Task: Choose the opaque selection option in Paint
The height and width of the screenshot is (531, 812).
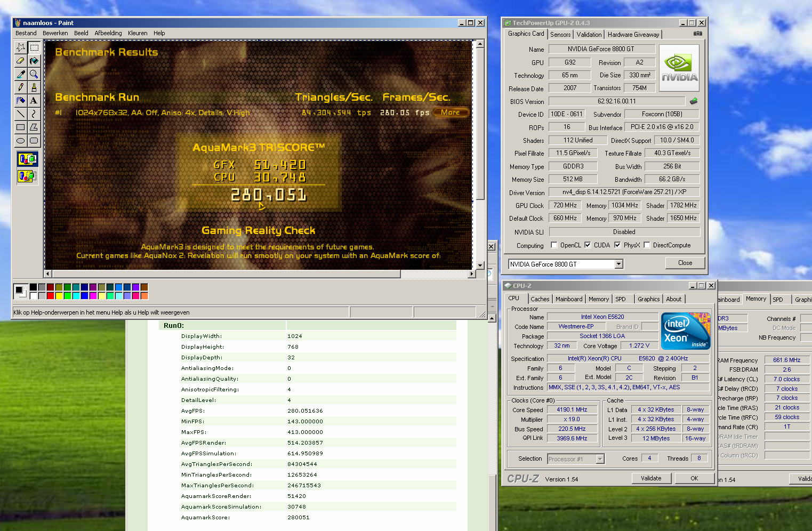Action: coord(27,159)
